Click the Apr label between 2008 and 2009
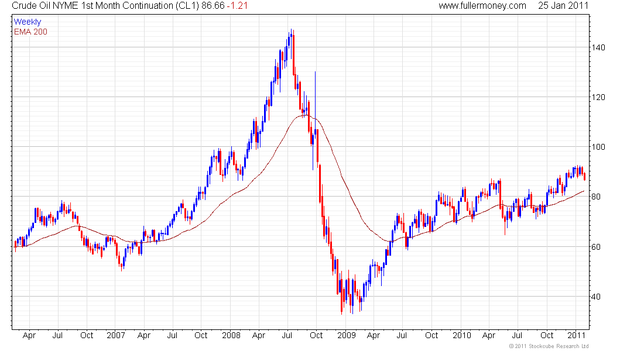644x351 pixels. coord(259,335)
